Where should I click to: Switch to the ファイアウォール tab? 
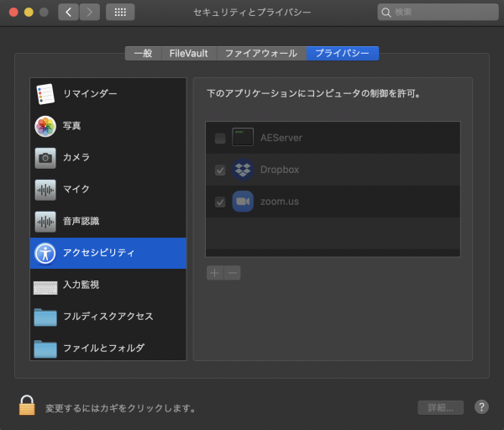tap(261, 54)
